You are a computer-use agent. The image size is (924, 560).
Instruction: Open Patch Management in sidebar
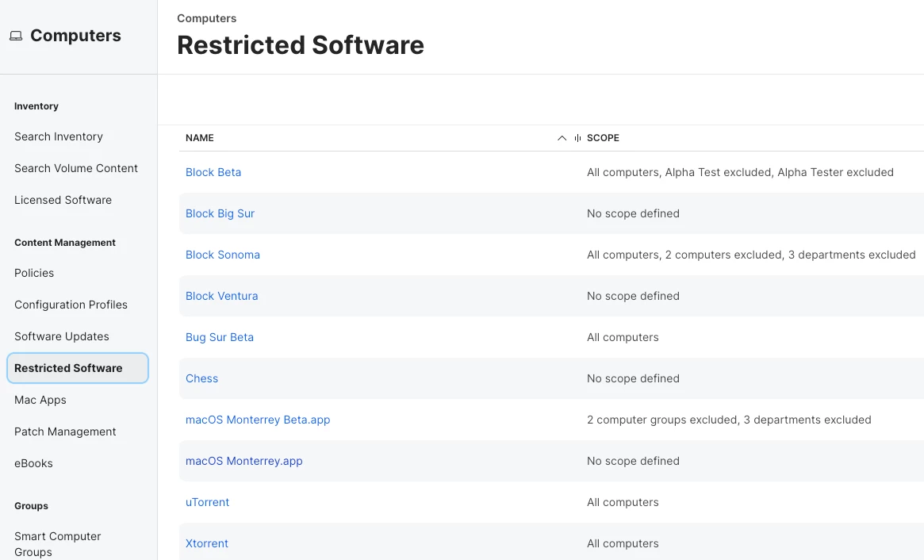pyautogui.click(x=65, y=432)
